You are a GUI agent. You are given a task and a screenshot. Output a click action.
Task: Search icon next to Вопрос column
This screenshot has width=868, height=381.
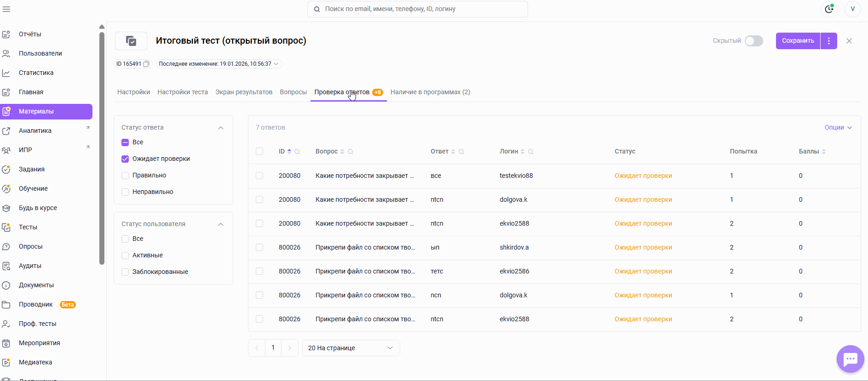351,152
